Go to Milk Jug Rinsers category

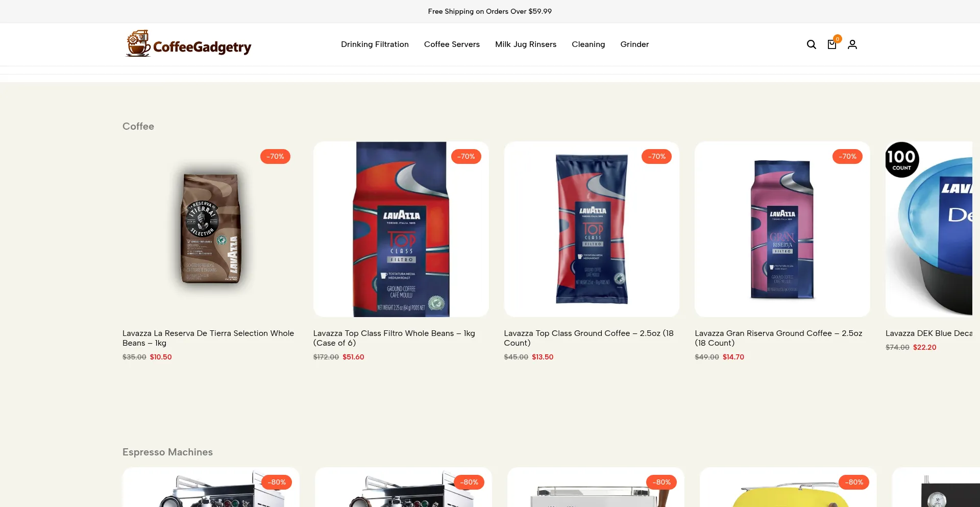point(526,44)
